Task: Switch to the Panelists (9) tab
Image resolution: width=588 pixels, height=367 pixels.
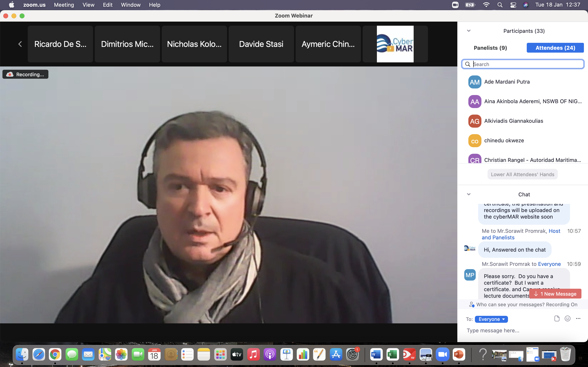Action: [x=490, y=48]
